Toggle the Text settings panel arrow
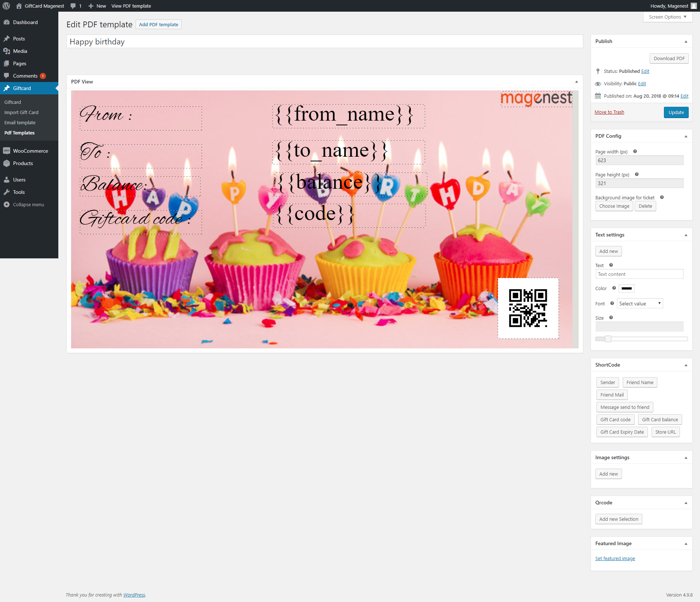 pos(686,235)
